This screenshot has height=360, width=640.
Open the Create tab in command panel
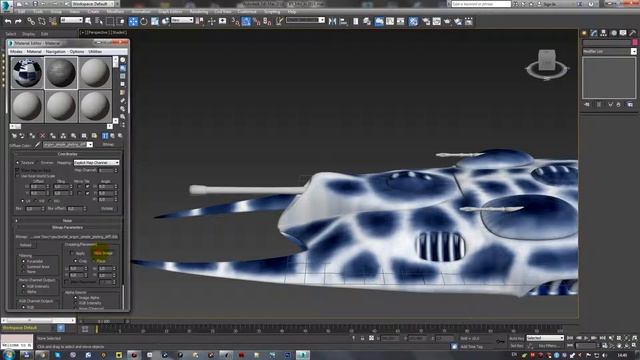584,33
